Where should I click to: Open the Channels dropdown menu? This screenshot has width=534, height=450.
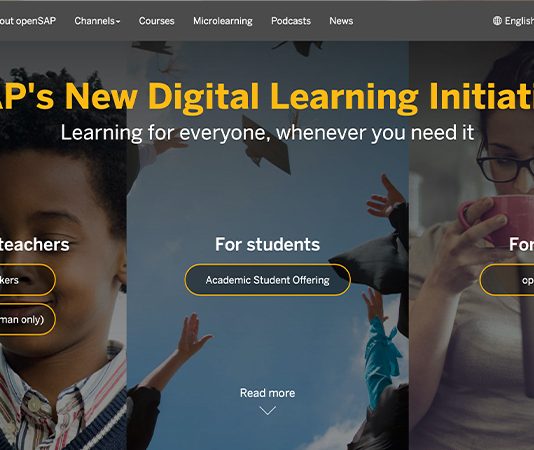97,21
